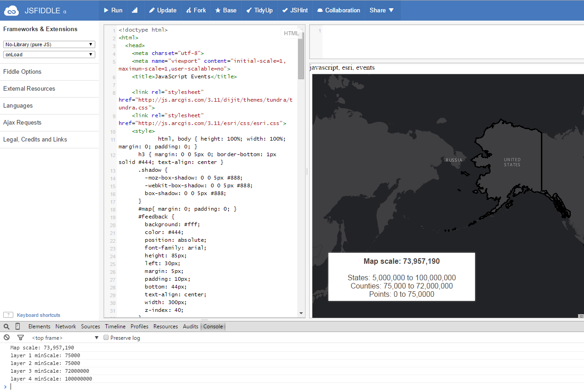Image resolution: width=584 pixels, height=392 pixels.
Task: Click the 'Counties: 75,000 to 72,000,000' text
Action: pos(402,286)
